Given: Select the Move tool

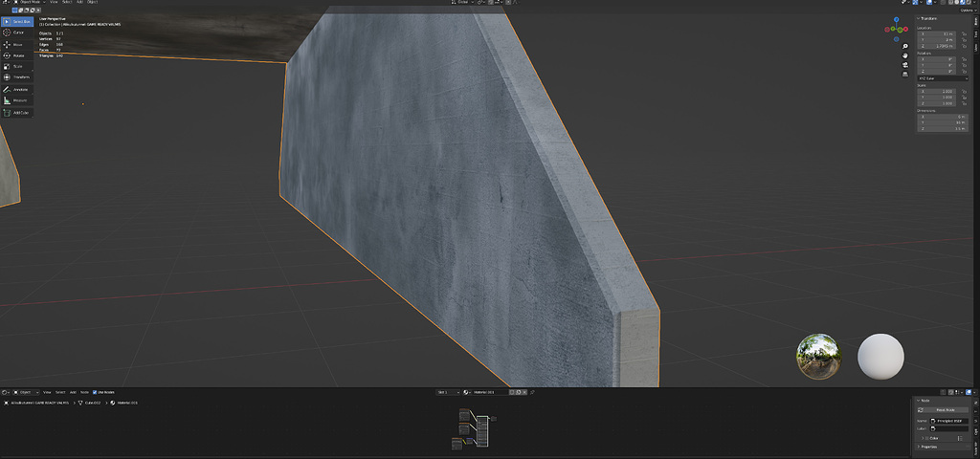Looking at the screenshot, I should click(17, 44).
